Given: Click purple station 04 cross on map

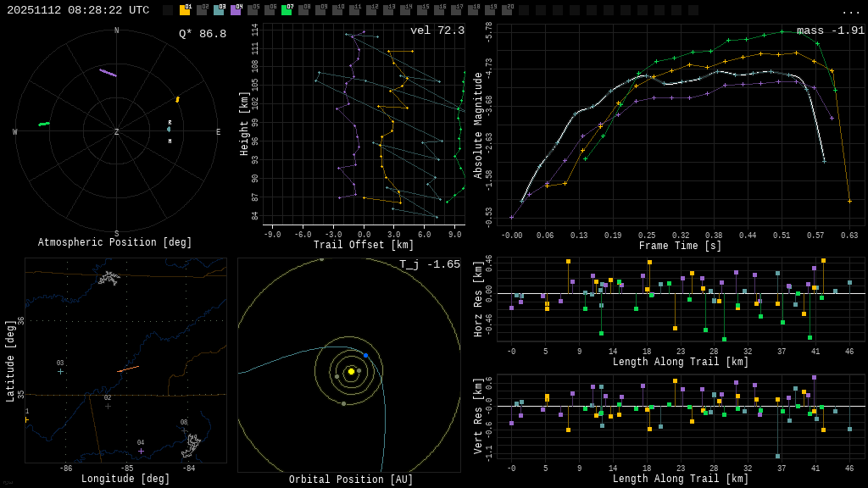Looking at the screenshot, I should point(141,451).
